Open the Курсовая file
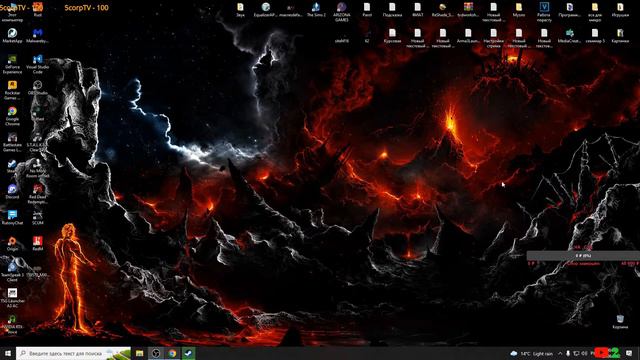 point(392,36)
